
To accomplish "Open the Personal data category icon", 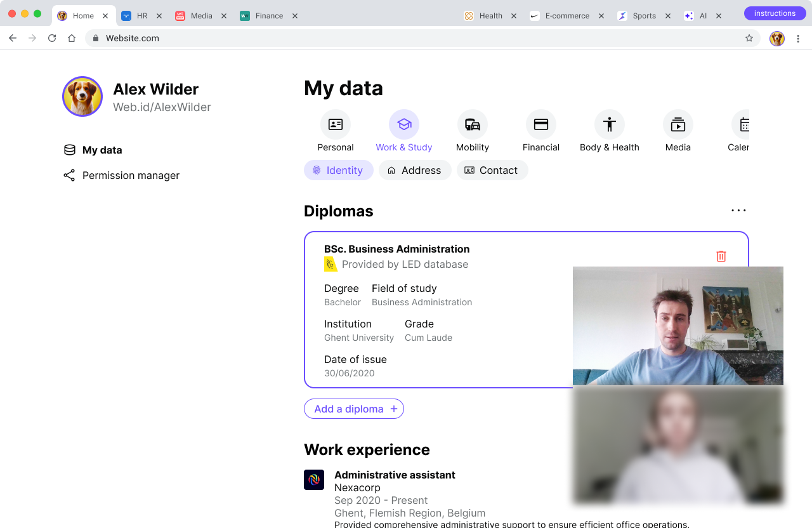I will point(336,124).
